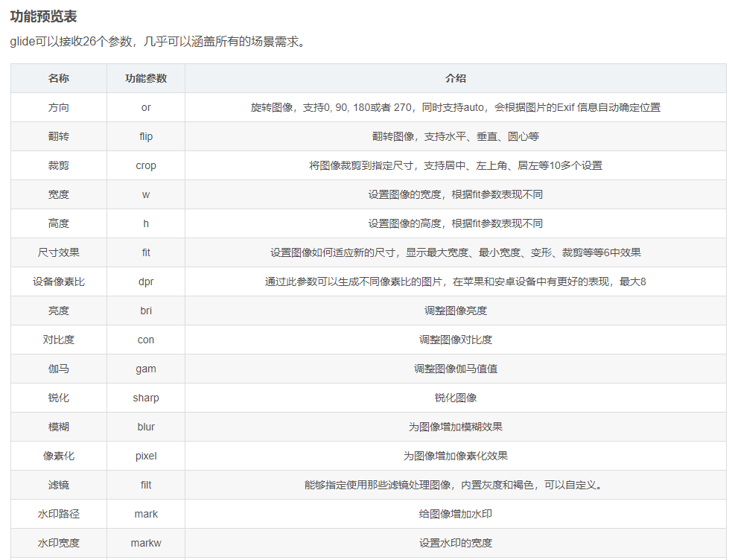The image size is (729, 560).
Task: Click the heading 功能预览表
Action: click(43, 16)
